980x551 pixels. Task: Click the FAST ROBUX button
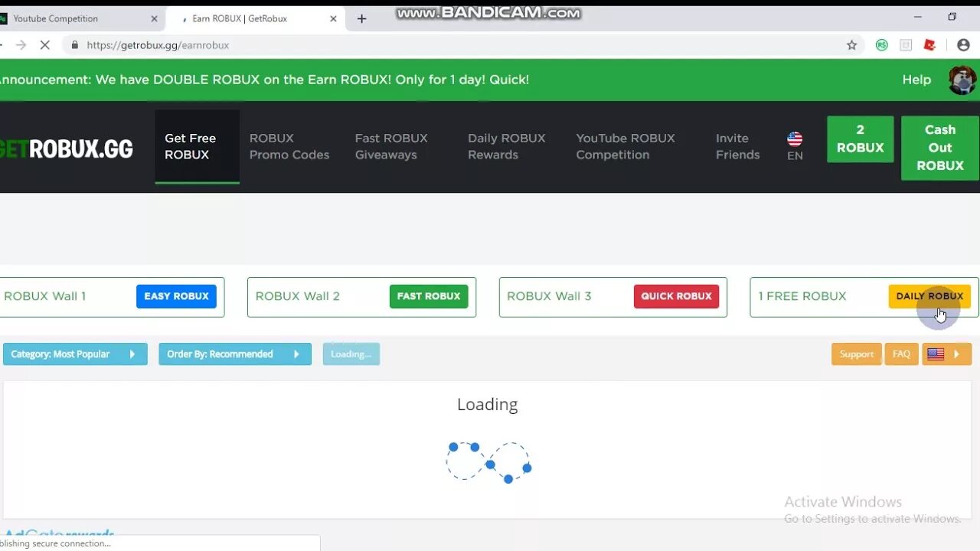tap(429, 296)
